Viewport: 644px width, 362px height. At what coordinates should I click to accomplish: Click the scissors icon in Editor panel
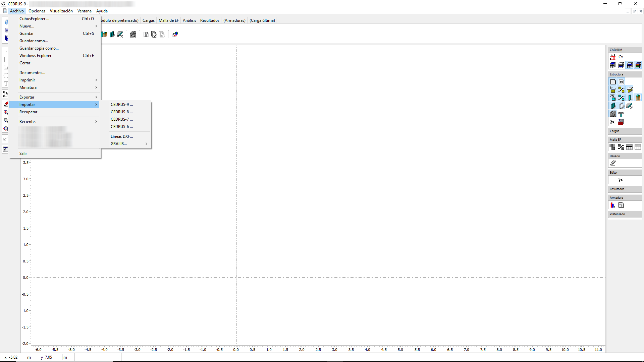click(x=621, y=180)
